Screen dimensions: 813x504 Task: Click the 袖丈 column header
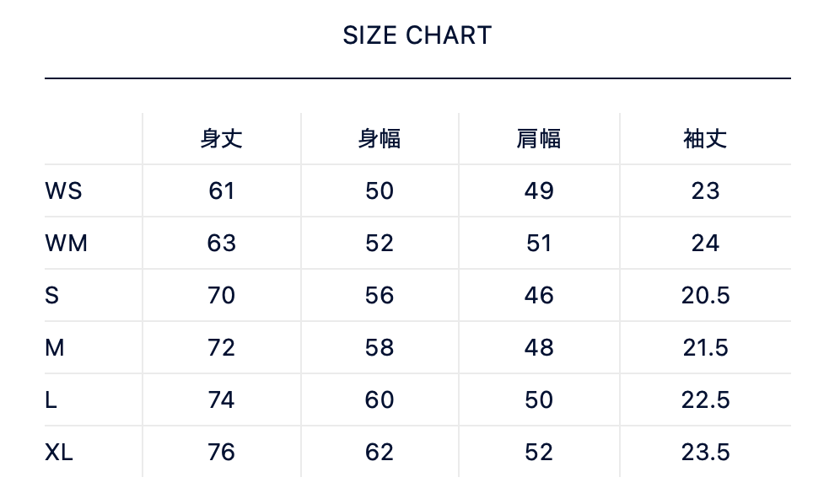coord(705,138)
